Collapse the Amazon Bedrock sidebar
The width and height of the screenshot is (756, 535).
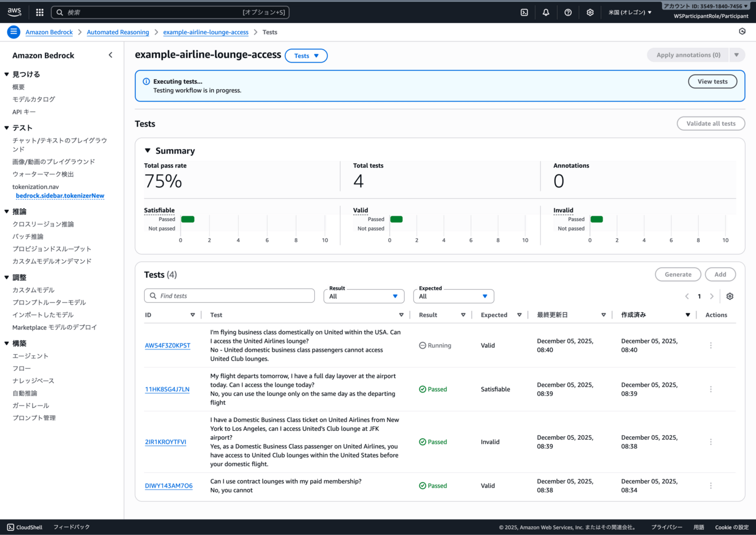point(110,55)
